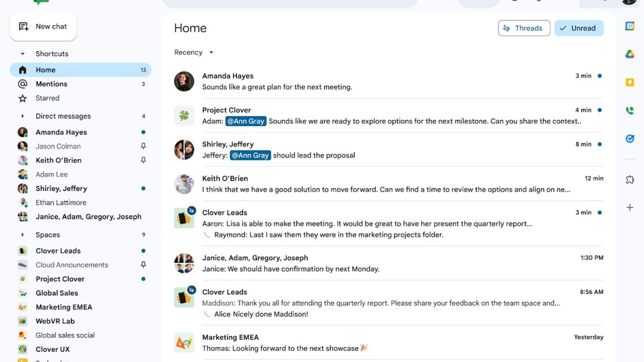Toggle the Unread filter chip
Image resolution: width=644 pixels, height=362 pixels.
[579, 28]
